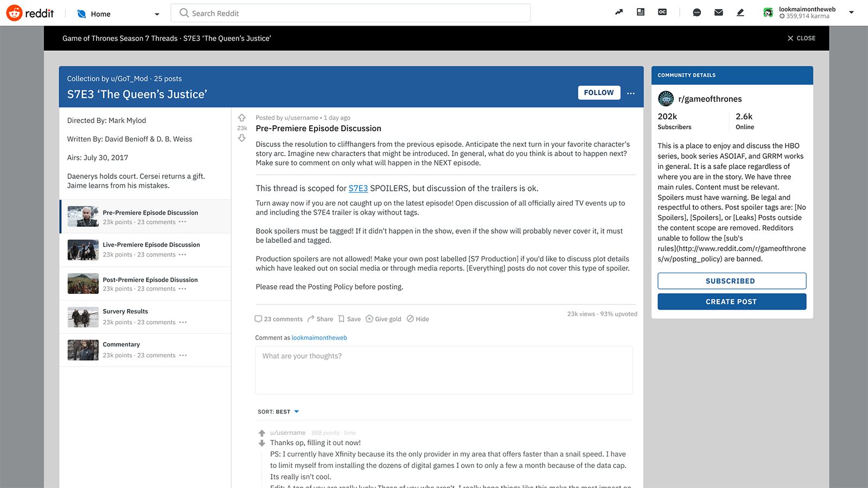Open the 23 comments link below post
Viewport: 868px width, 488px height.
click(x=279, y=319)
